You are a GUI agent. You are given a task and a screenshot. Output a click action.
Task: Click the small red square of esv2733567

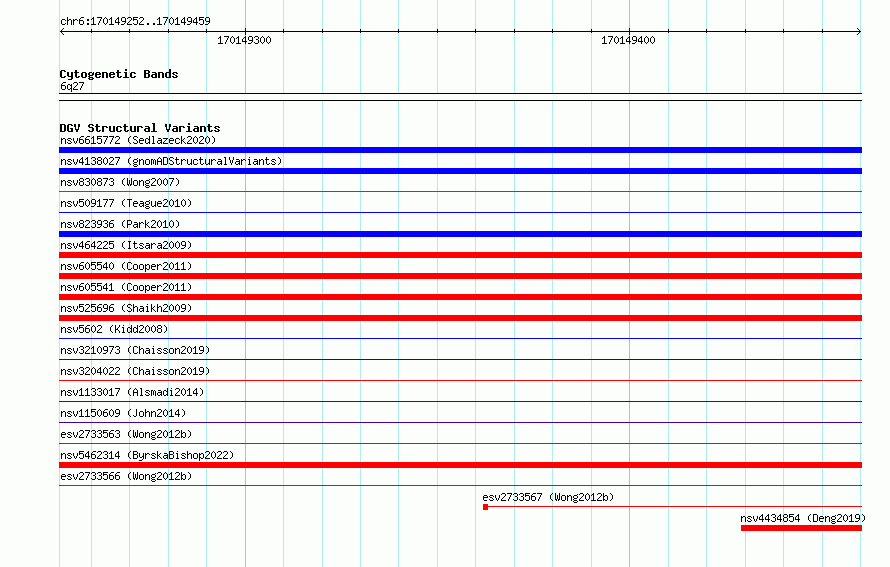tap(485, 507)
